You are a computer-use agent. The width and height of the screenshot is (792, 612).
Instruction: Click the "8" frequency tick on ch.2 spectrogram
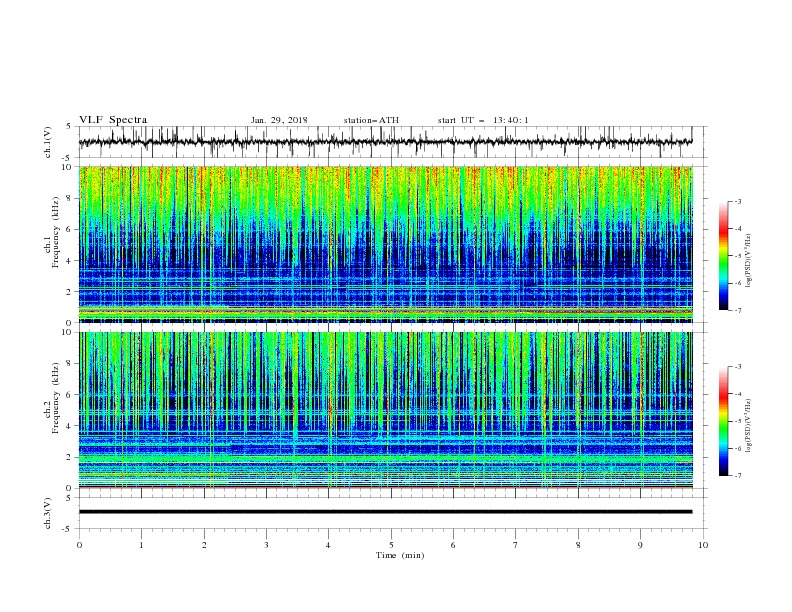(x=70, y=364)
